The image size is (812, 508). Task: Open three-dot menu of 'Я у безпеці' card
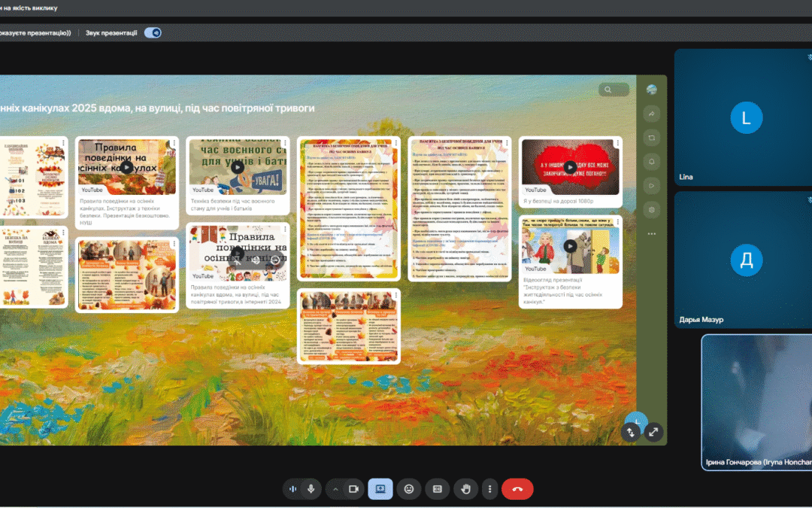coord(618,143)
